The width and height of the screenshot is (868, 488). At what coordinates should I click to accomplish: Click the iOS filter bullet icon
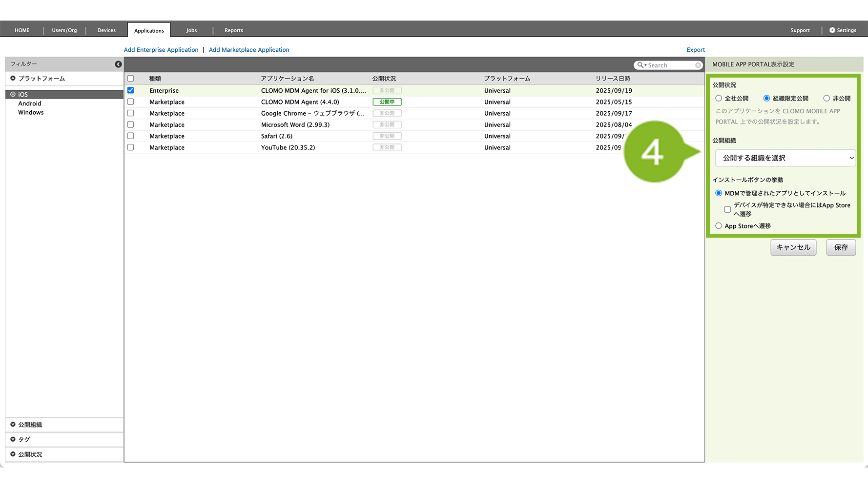click(13, 95)
